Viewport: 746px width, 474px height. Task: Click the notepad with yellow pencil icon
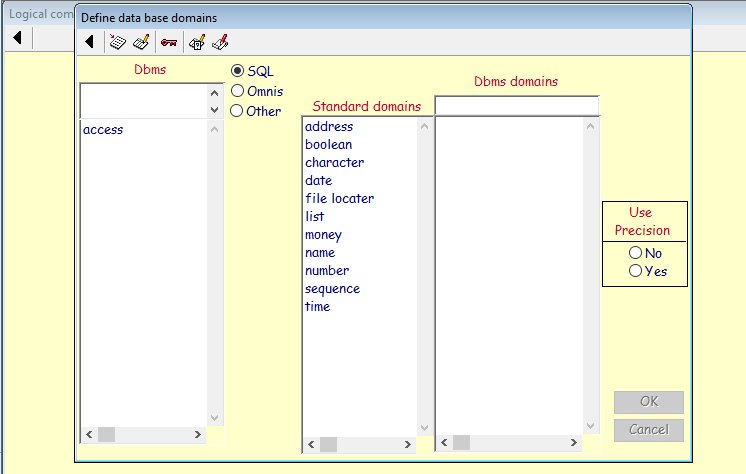pos(141,42)
